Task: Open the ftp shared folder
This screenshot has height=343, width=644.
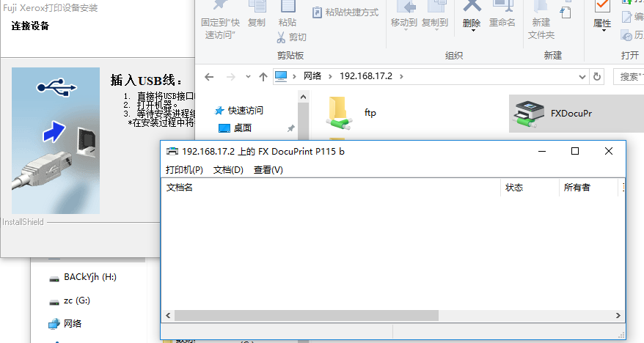Action: pos(338,112)
